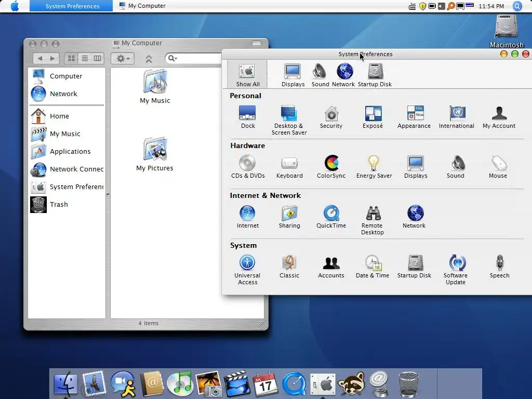Open the ColorSync preference pane
Image resolution: width=532 pixels, height=399 pixels.
331,167
